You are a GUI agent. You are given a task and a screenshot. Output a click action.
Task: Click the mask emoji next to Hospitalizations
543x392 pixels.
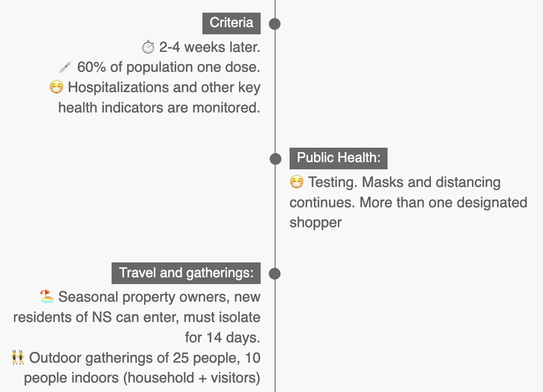(56, 87)
